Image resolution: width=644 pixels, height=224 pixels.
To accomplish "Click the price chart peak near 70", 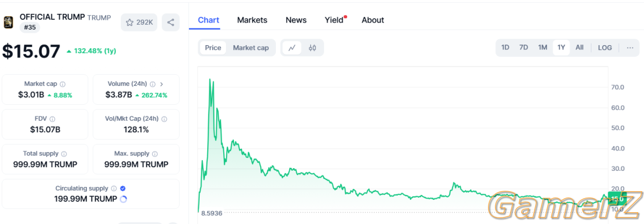I will pyautogui.click(x=211, y=80).
